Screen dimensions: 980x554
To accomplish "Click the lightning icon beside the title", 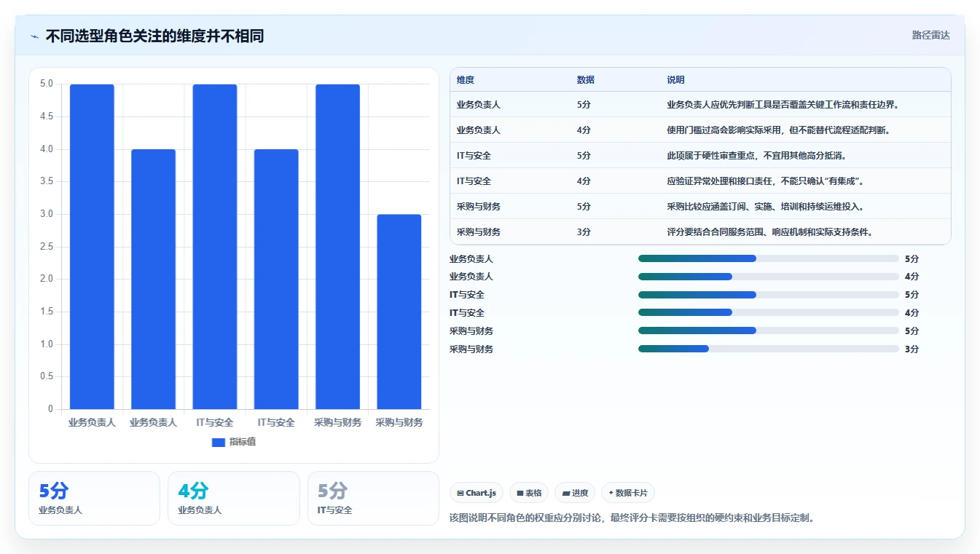I will 34,36.
